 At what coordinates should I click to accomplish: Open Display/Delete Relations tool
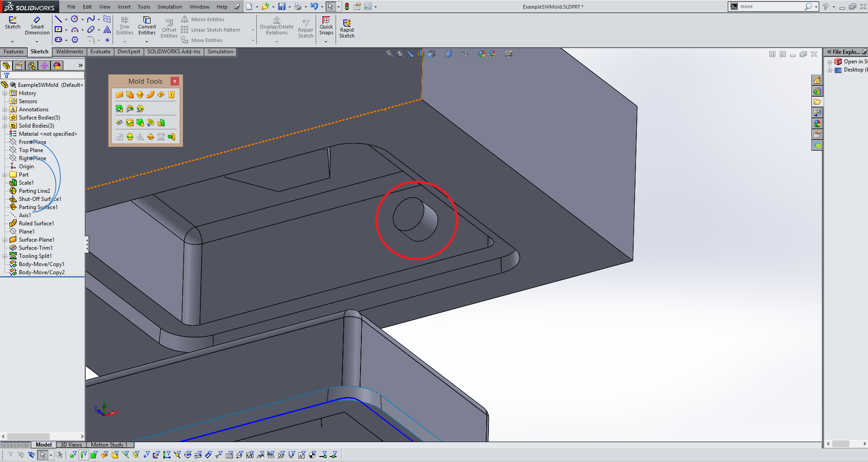[x=277, y=26]
